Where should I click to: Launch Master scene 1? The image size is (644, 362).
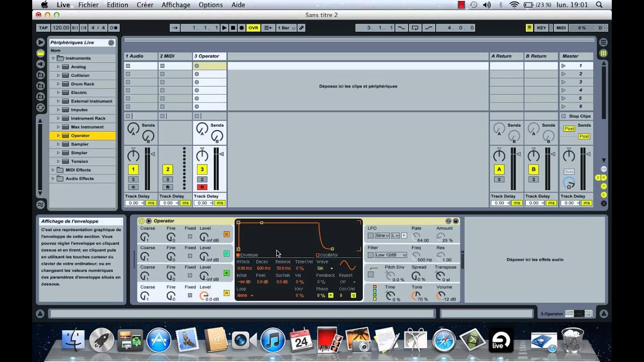point(563,66)
